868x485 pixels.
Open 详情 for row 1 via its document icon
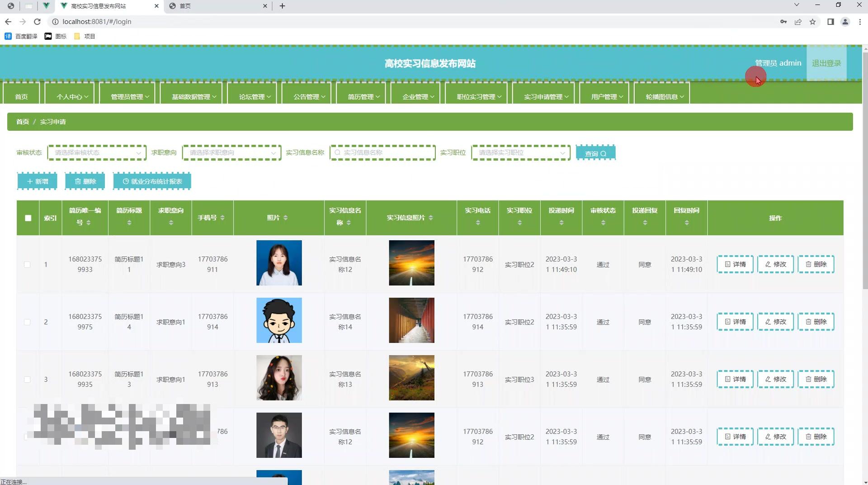coord(727,264)
